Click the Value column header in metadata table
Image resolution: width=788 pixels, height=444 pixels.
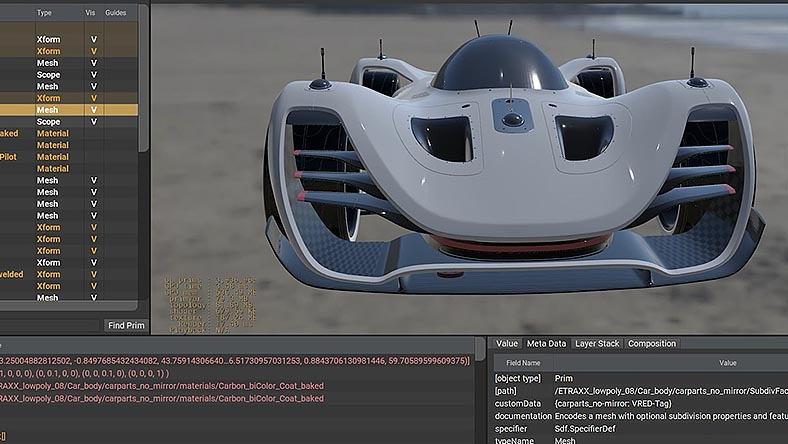pos(727,363)
